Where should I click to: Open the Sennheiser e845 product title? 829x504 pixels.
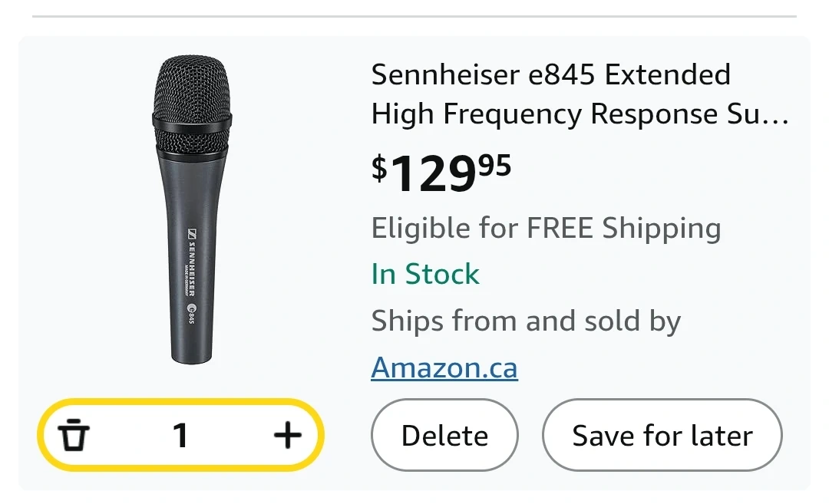580,94
